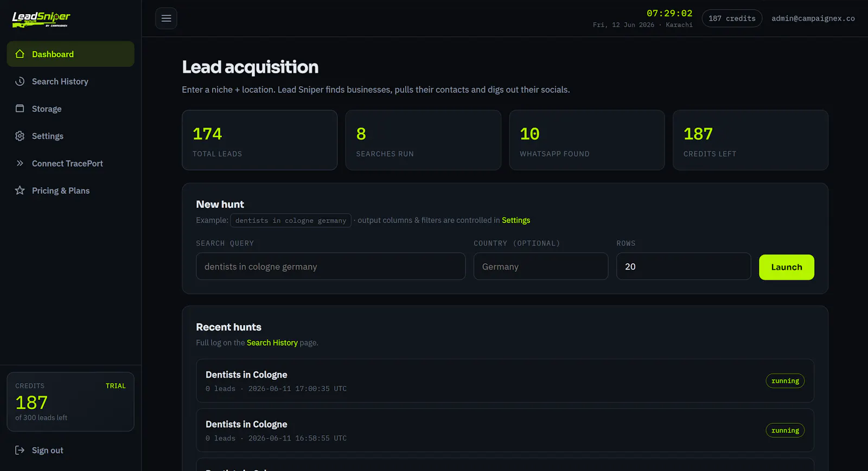Sign out of the account
The width and height of the screenshot is (868, 471).
(x=71, y=450)
